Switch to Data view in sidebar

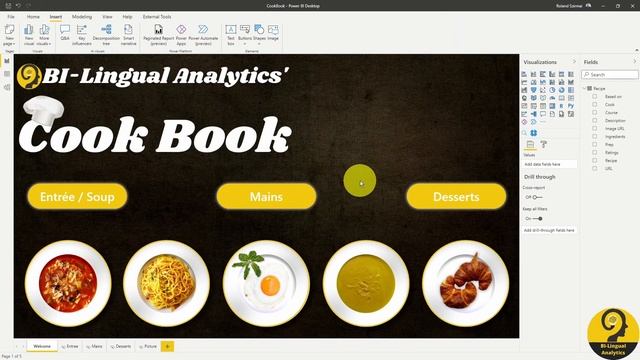pyautogui.click(x=7, y=74)
